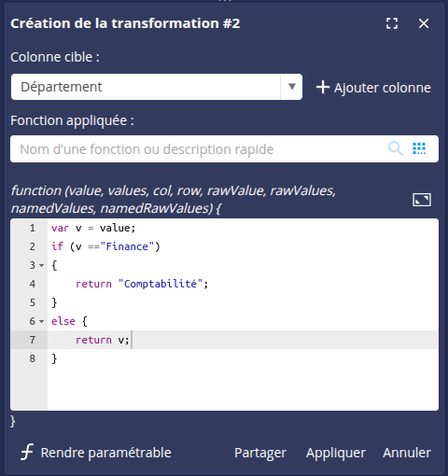Close the transformation creation dialog
The image size is (448, 476).
pyautogui.click(x=424, y=23)
